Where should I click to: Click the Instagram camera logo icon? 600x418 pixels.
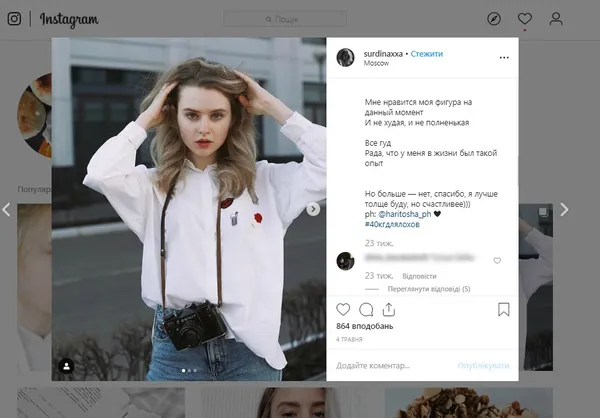click(14, 19)
